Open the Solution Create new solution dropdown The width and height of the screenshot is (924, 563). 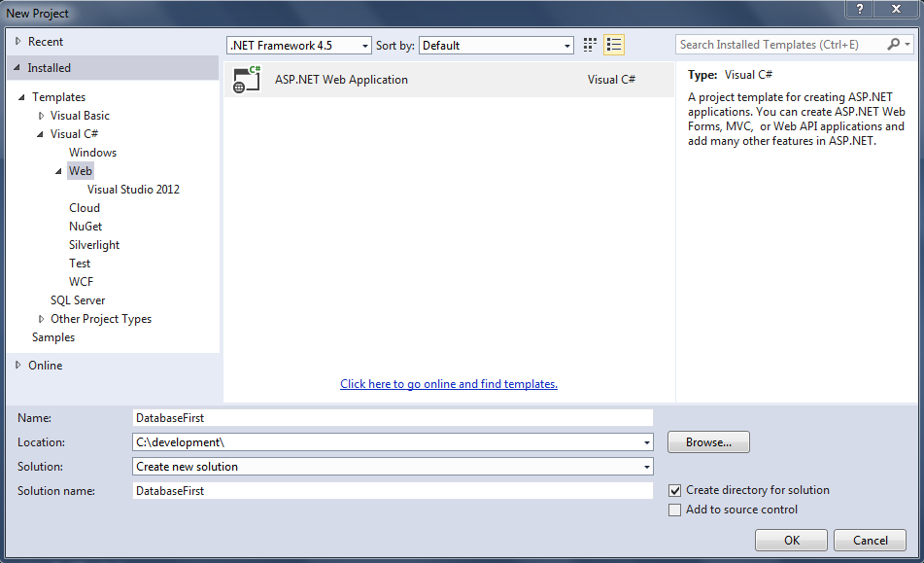coord(646,467)
